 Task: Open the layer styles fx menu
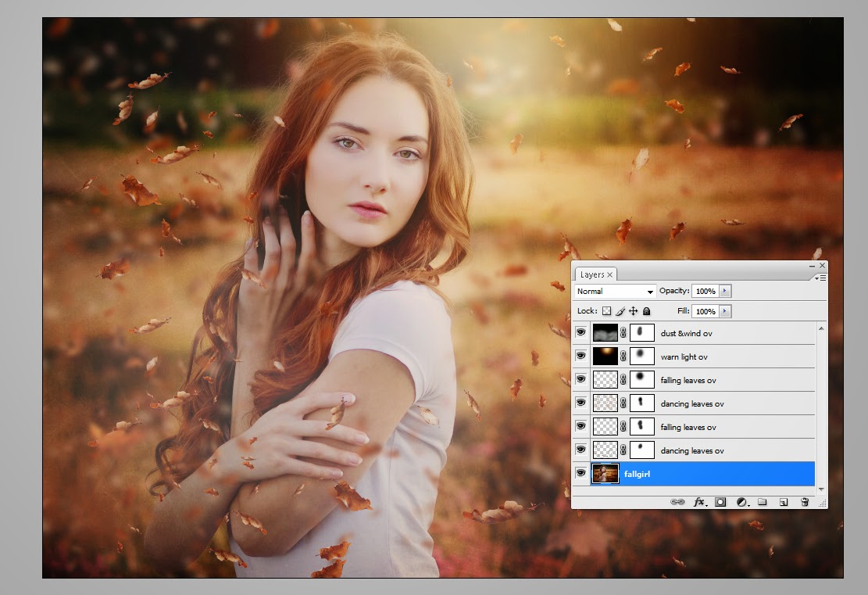click(x=699, y=503)
